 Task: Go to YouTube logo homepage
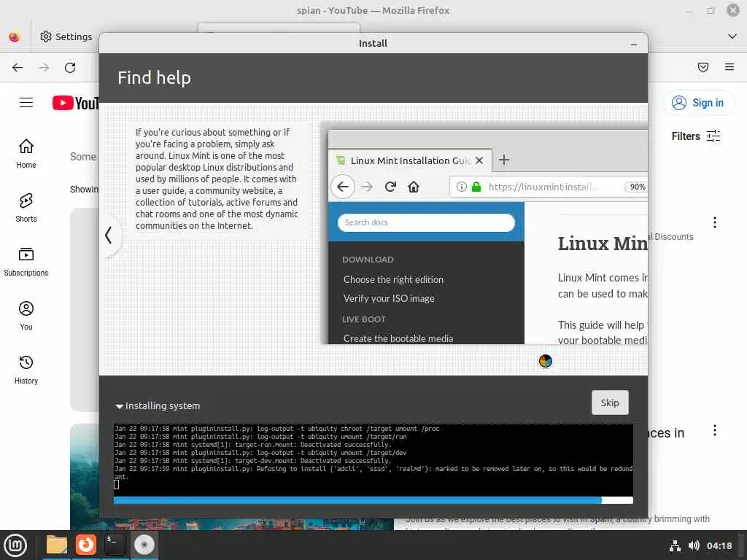75,103
